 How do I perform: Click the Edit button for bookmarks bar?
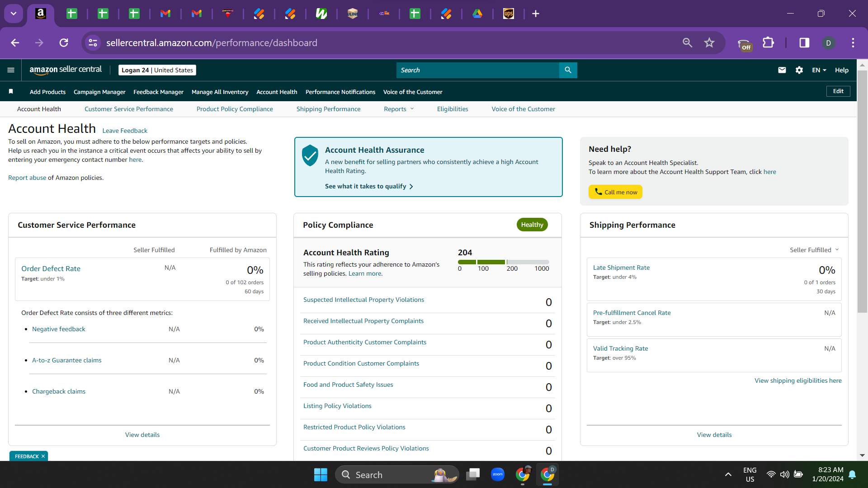click(x=838, y=91)
